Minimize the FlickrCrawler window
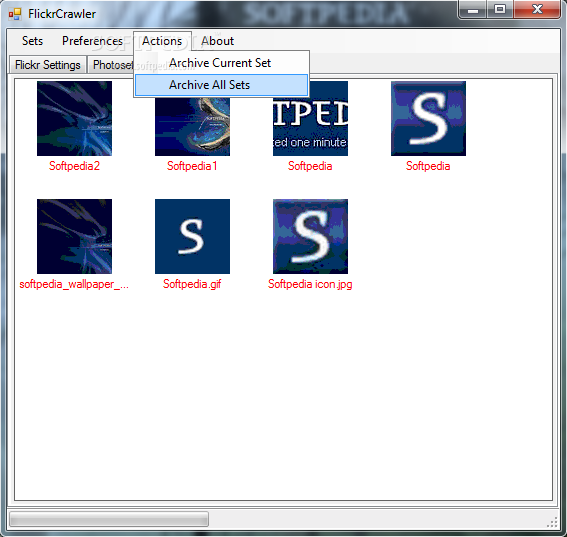Image resolution: width=567 pixels, height=537 pixels. click(x=472, y=10)
